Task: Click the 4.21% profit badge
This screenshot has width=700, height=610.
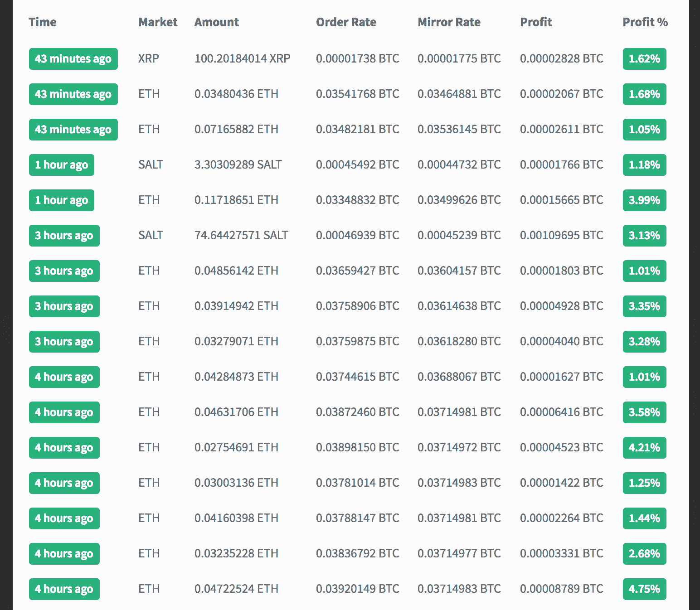Action: [644, 448]
